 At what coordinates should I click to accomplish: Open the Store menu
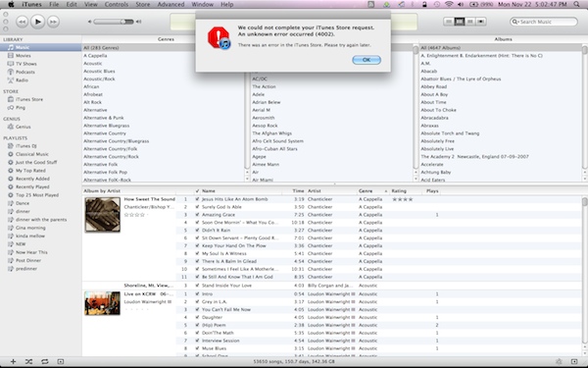click(x=142, y=5)
